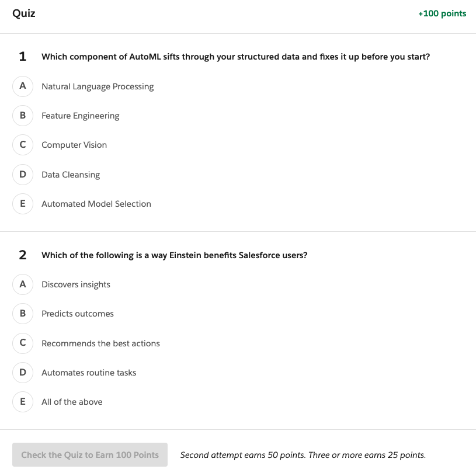476x476 pixels.
Task: Click the Predicts outcomes answer text
Action: point(78,314)
